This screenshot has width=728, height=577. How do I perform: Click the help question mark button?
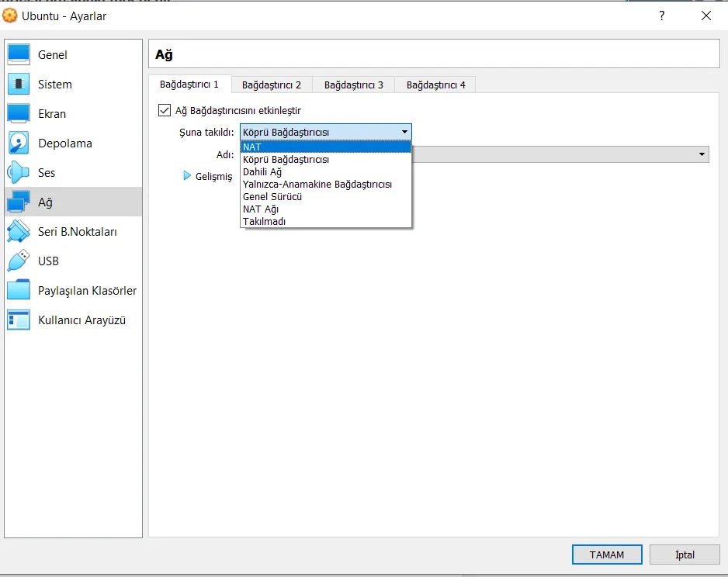point(661,16)
